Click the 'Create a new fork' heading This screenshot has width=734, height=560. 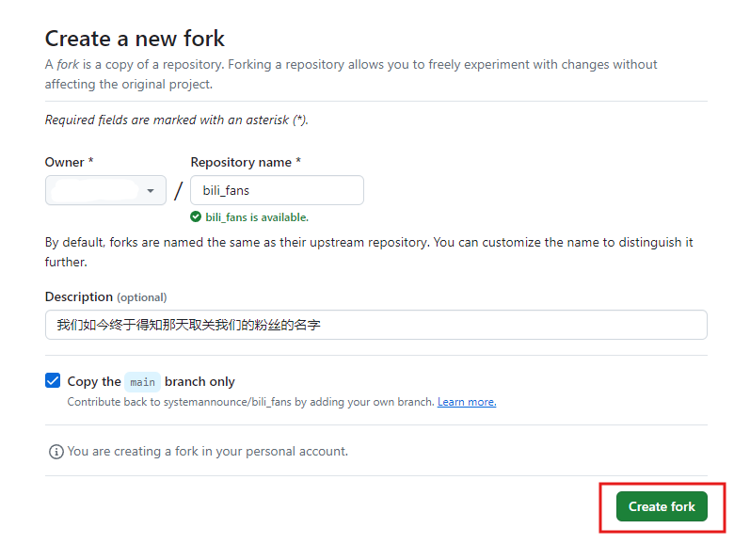(135, 39)
